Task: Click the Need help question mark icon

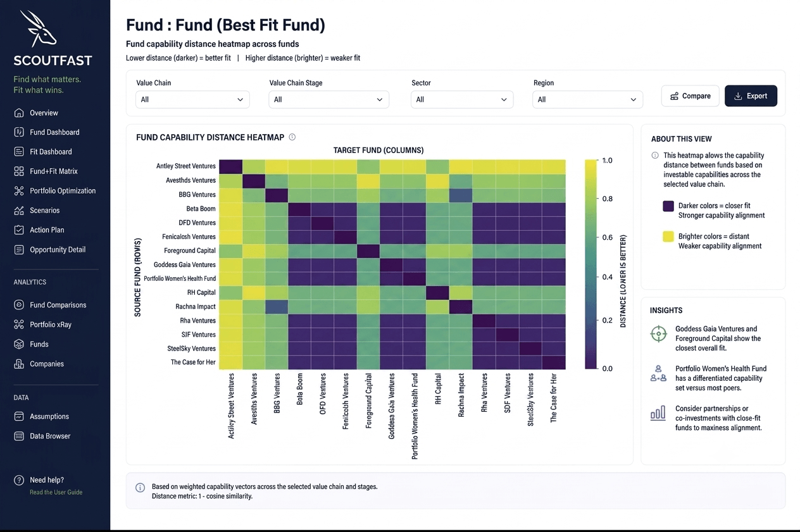Action: tap(19, 480)
